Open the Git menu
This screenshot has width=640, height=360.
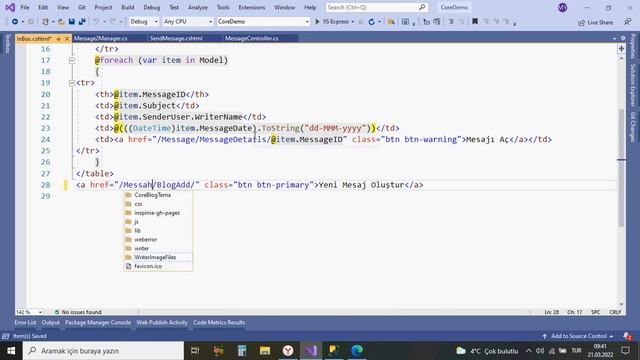point(82,7)
